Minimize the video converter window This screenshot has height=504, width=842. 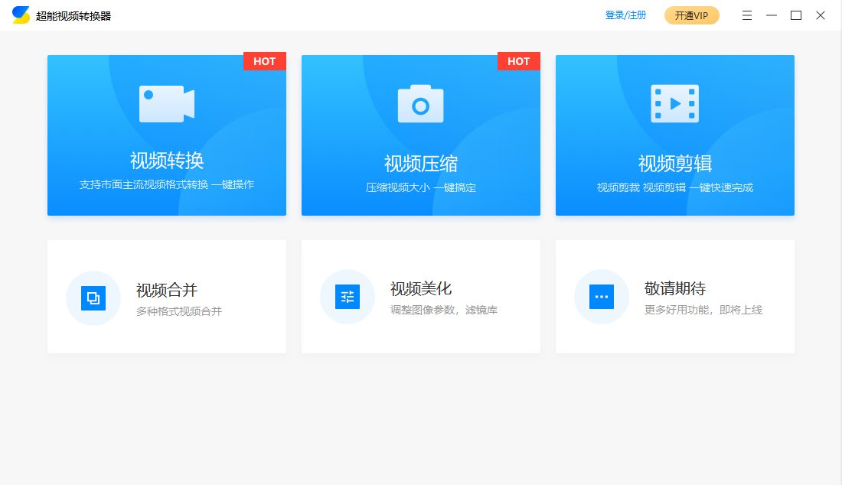(x=772, y=15)
